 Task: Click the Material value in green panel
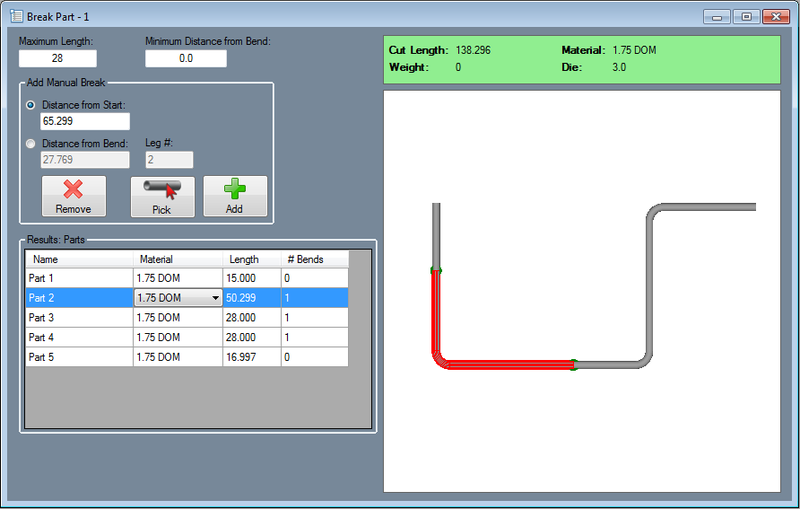[x=634, y=50]
